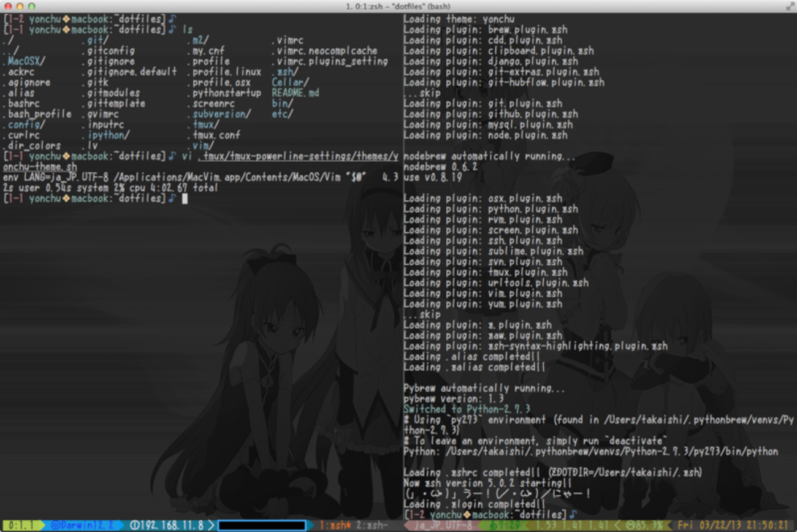Click the 85.3% battery status segment

pos(644,525)
